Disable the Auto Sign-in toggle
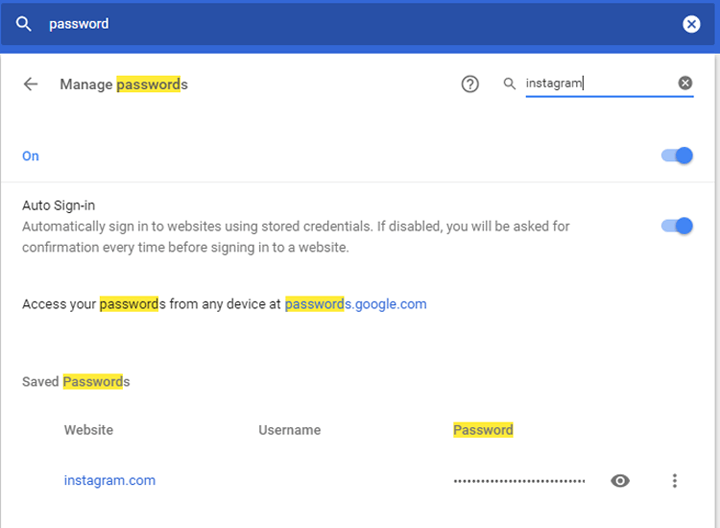 coord(677,226)
